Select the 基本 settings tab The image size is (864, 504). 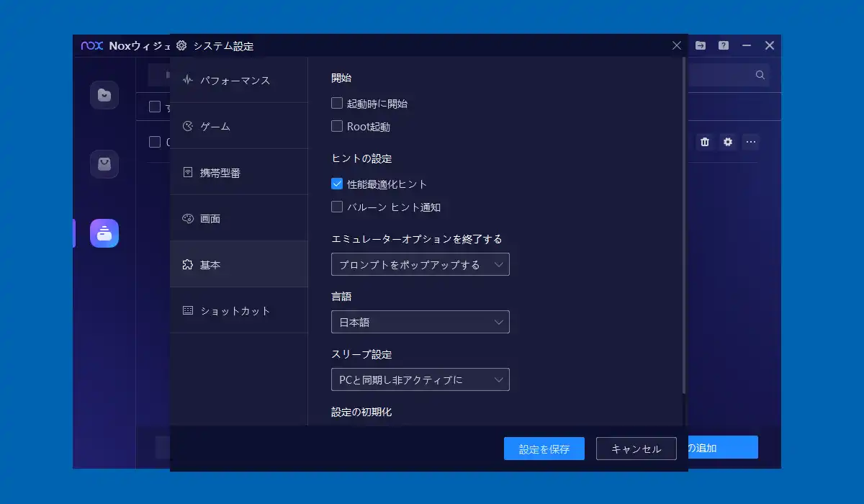pyautogui.click(x=239, y=264)
